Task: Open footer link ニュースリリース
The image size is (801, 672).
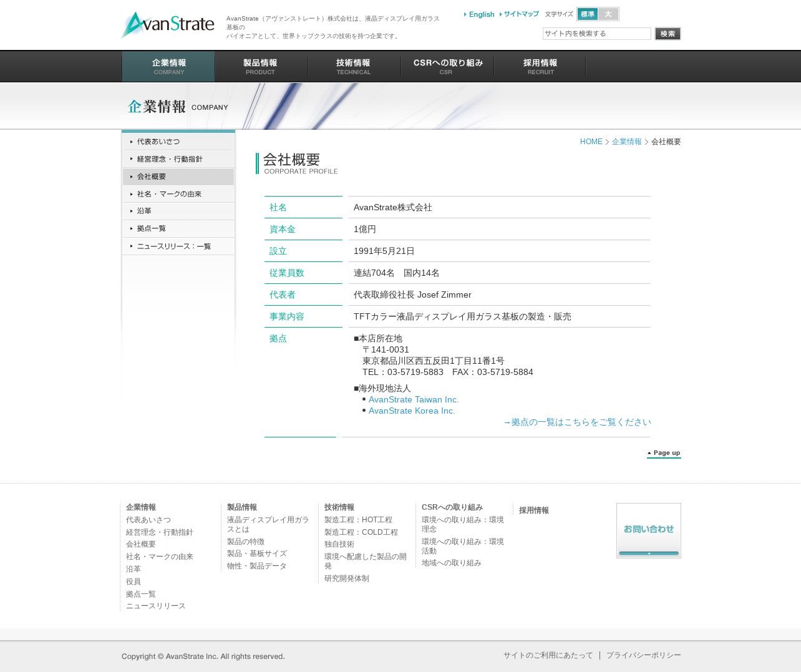Action: (x=156, y=606)
